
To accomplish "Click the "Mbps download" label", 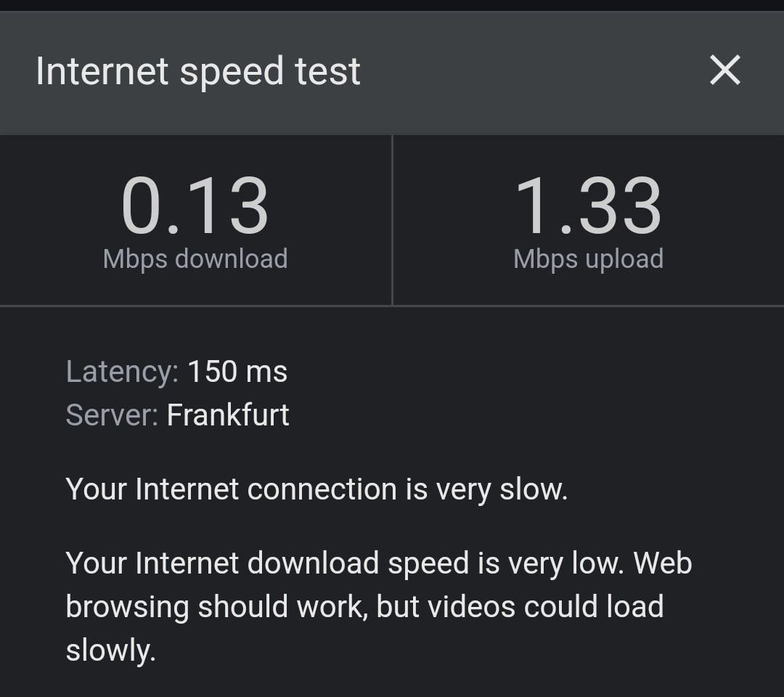I will [x=195, y=259].
